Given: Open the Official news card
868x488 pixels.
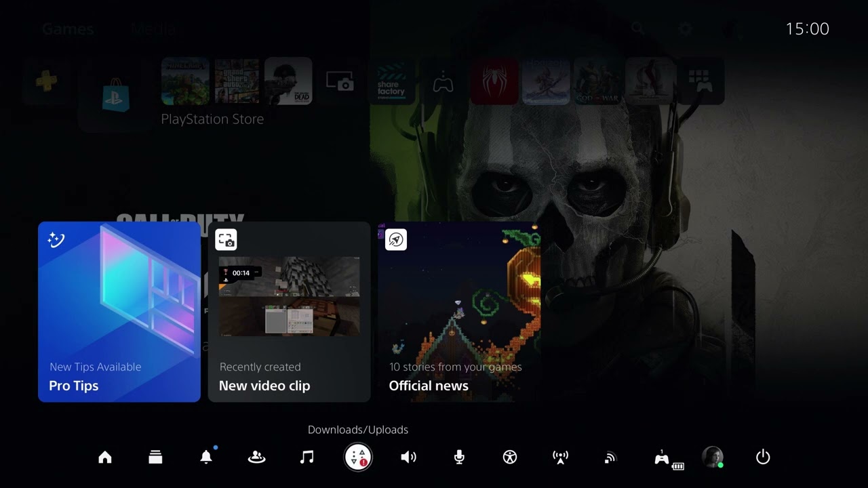Looking at the screenshot, I should (459, 312).
